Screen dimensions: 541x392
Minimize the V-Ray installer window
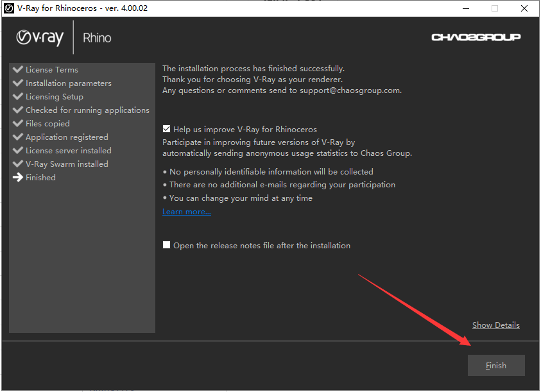466,8
